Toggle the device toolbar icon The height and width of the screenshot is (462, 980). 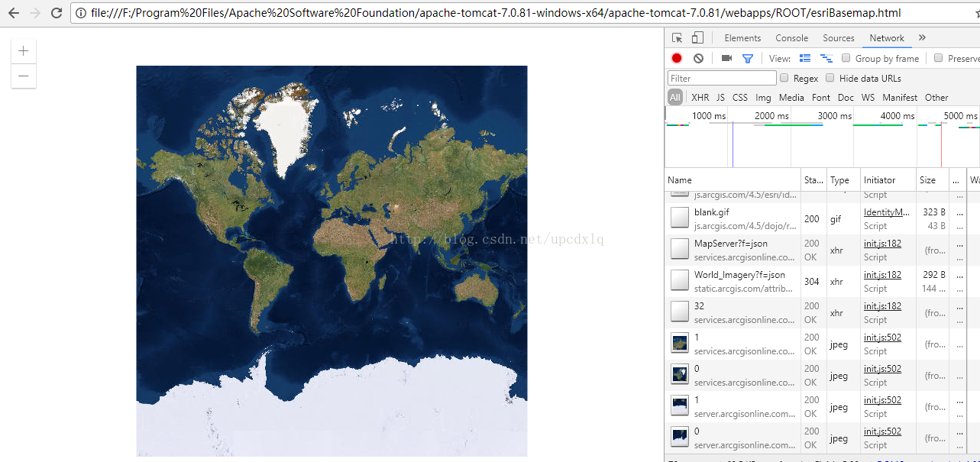point(697,38)
